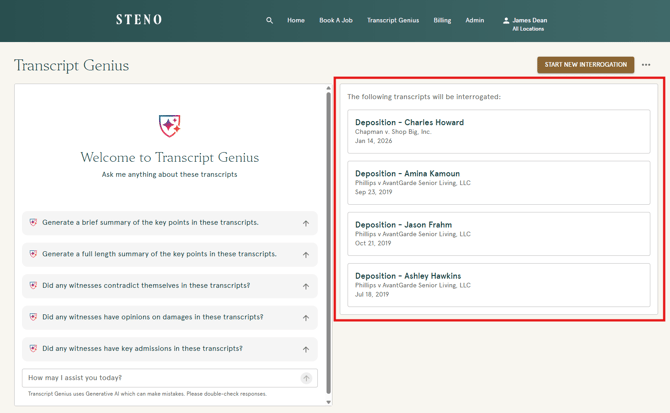Click the search magnifier icon in header

point(269,20)
